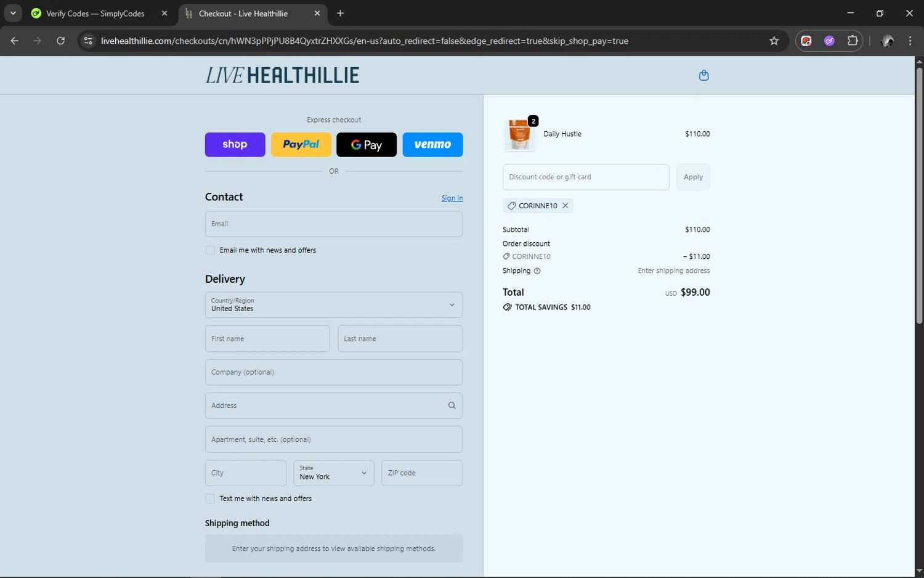Click the Apartment, suite, etc. field
The image size is (924, 578).
click(334, 439)
